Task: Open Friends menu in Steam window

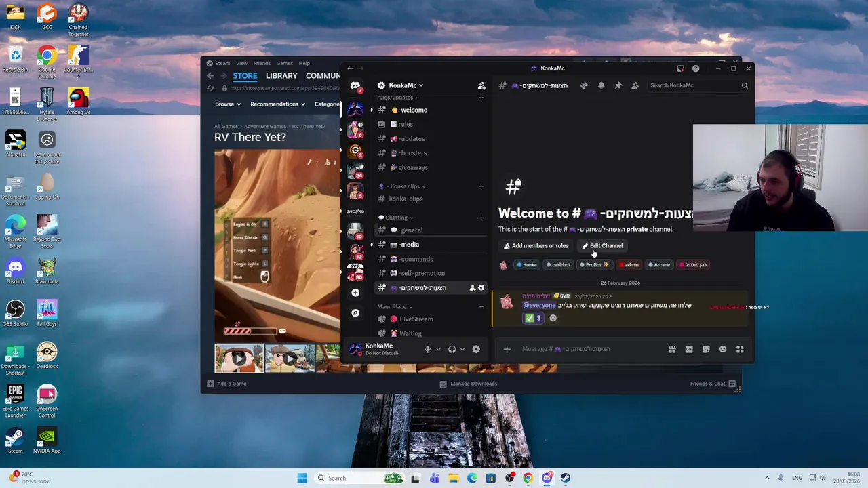Action: (x=262, y=63)
